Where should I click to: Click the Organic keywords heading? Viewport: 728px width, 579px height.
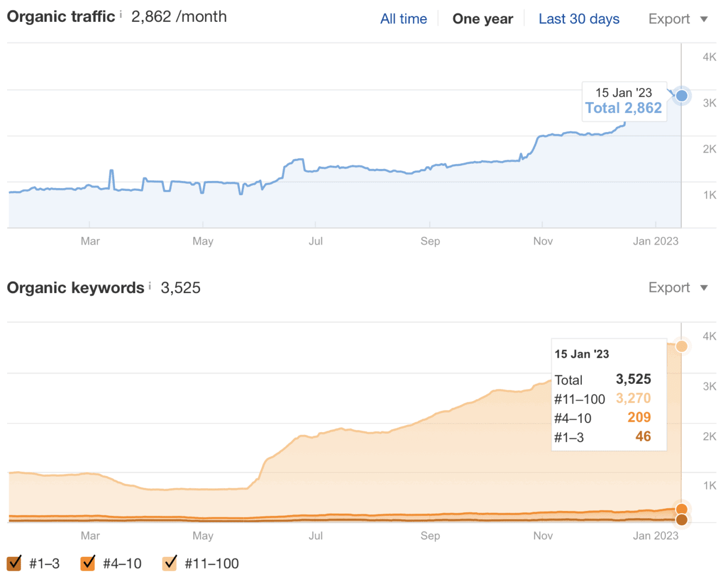(76, 288)
